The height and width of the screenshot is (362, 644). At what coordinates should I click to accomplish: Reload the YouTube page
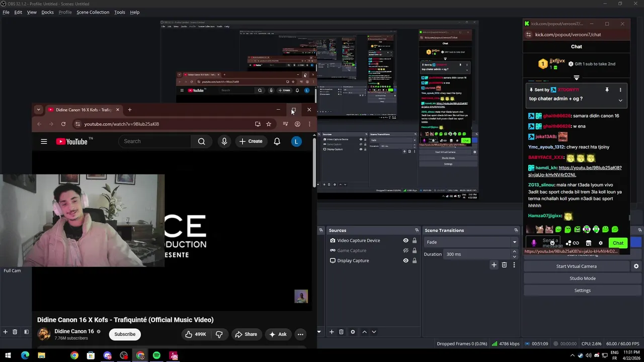pos(63,124)
